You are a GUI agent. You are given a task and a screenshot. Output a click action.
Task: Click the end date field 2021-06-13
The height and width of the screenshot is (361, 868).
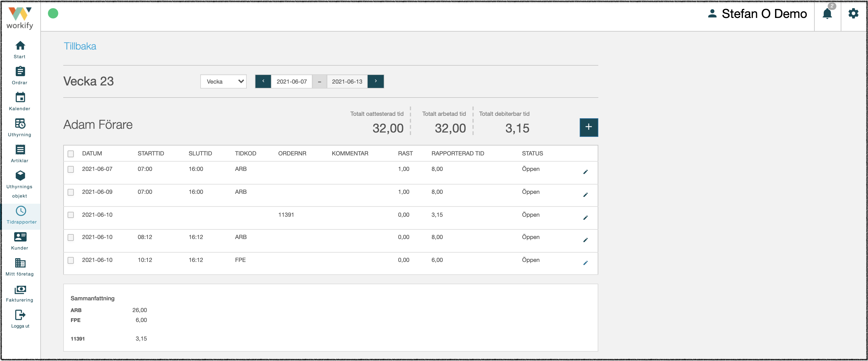coord(347,81)
